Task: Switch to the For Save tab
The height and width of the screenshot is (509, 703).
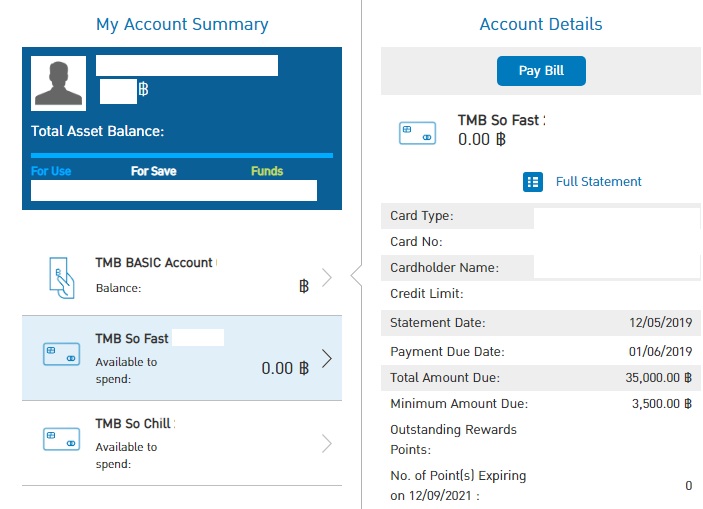Action: 153,171
